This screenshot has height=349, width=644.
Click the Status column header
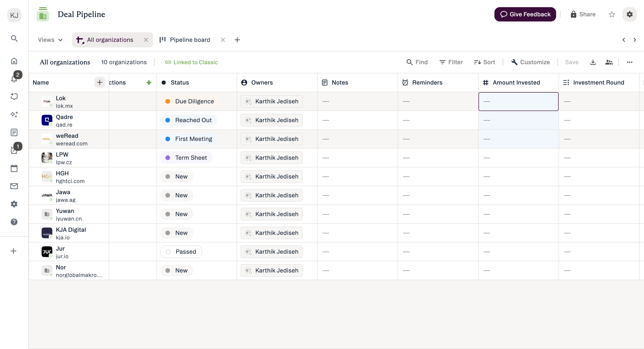(x=197, y=83)
